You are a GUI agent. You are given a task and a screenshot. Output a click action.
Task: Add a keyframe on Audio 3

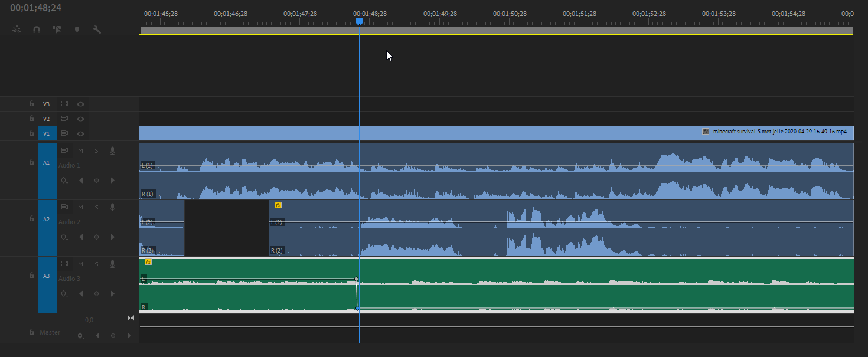coord(97,293)
